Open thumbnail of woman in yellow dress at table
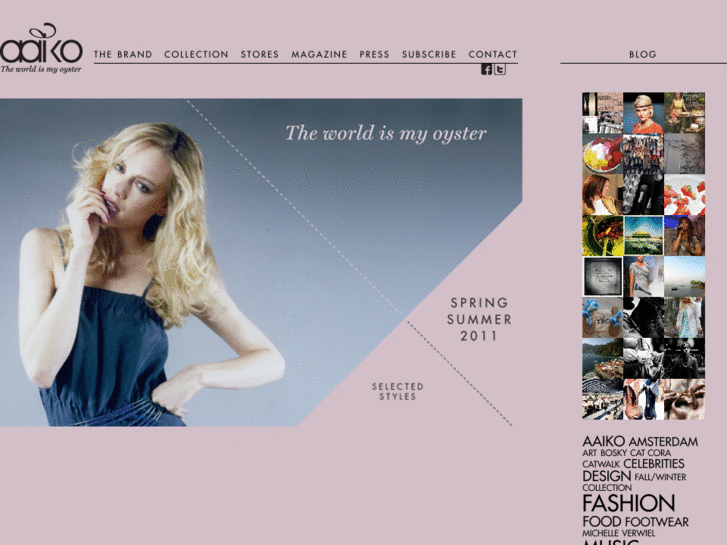 (684, 113)
